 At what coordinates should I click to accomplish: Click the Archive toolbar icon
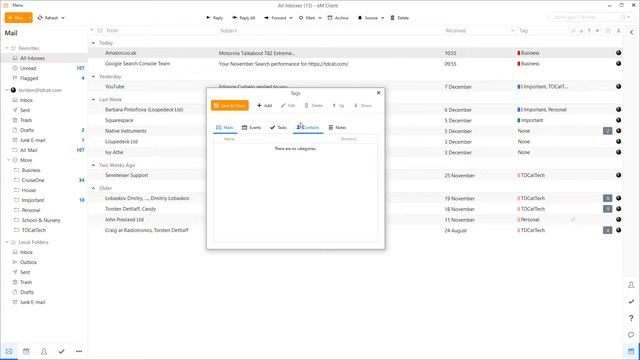330,18
